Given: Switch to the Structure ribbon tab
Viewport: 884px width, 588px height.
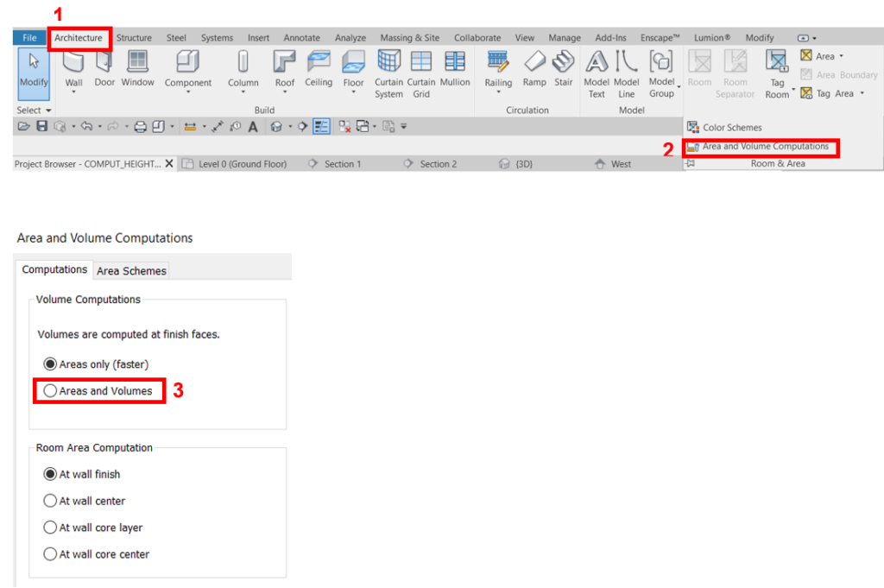Looking at the screenshot, I should [x=134, y=38].
